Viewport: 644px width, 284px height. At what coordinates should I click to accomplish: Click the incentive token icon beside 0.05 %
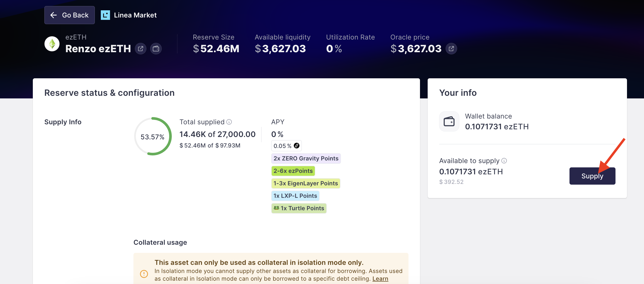pos(297,146)
